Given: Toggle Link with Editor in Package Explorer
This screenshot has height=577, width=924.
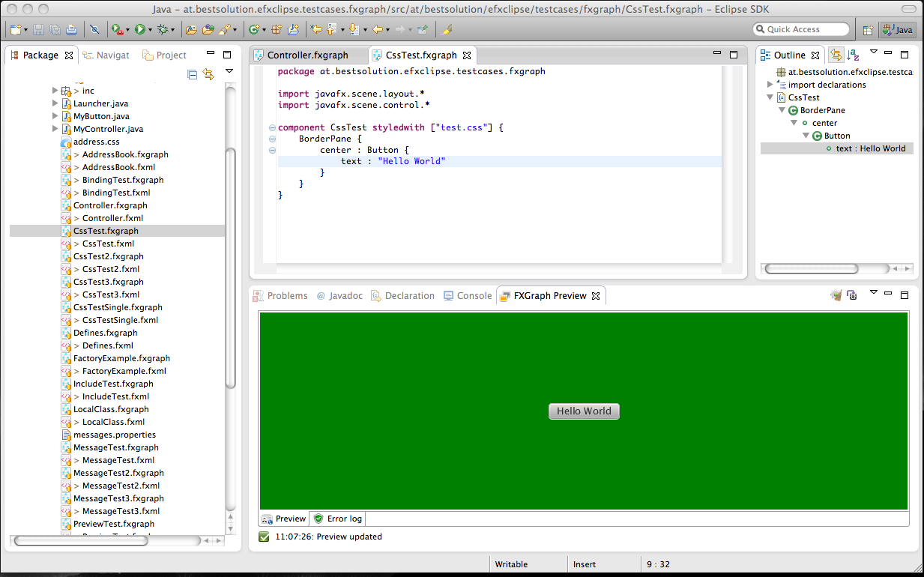Looking at the screenshot, I should [208, 74].
